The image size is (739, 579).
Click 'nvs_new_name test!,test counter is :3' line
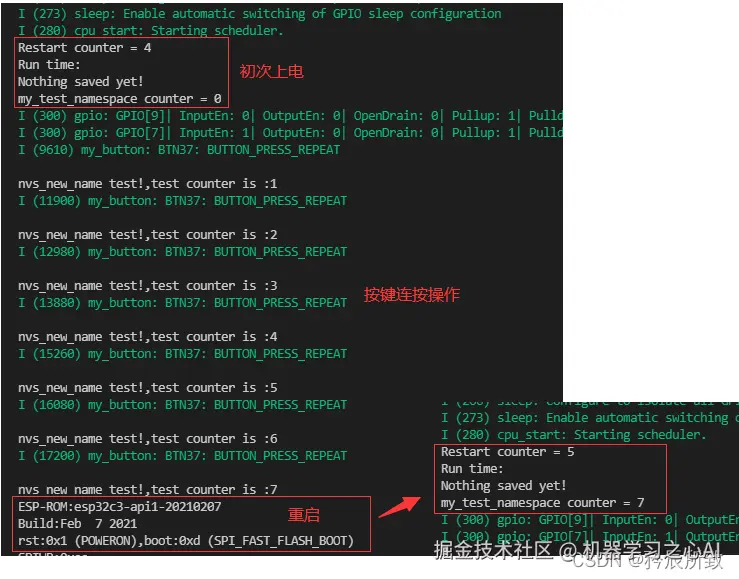pyautogui.click(x=148, y=285)
